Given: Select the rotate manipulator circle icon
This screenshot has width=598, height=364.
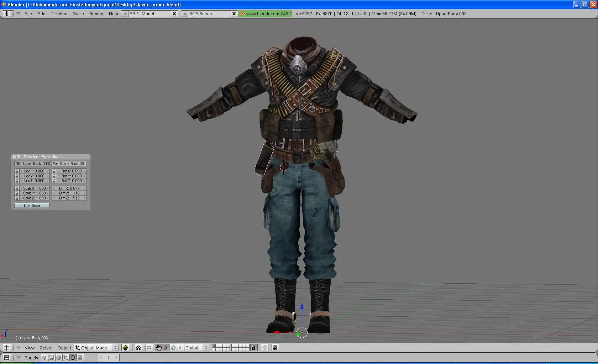Looking at the screenshot, I should 173,348.
